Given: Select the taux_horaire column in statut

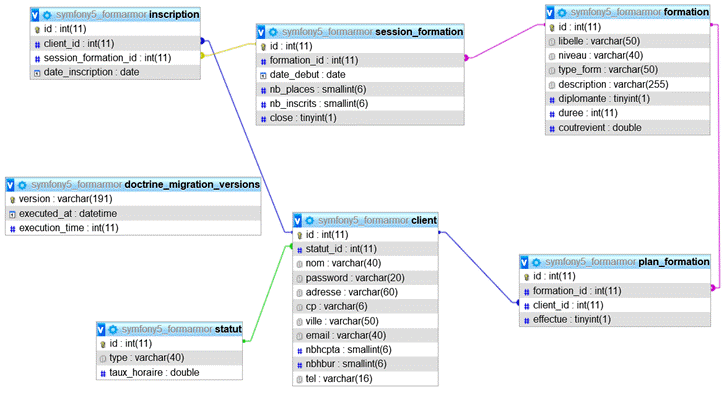Looking at the screenshot, I should point(169,372).
